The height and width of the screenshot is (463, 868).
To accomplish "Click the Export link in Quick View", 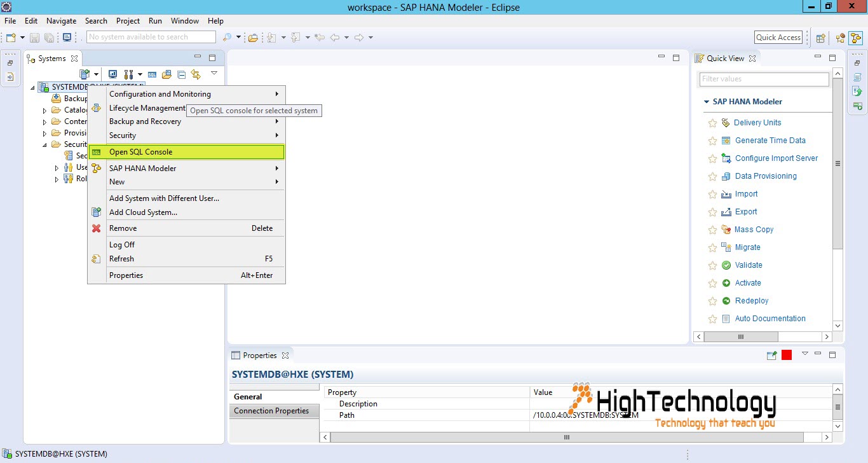I will (x=746, y=212).
